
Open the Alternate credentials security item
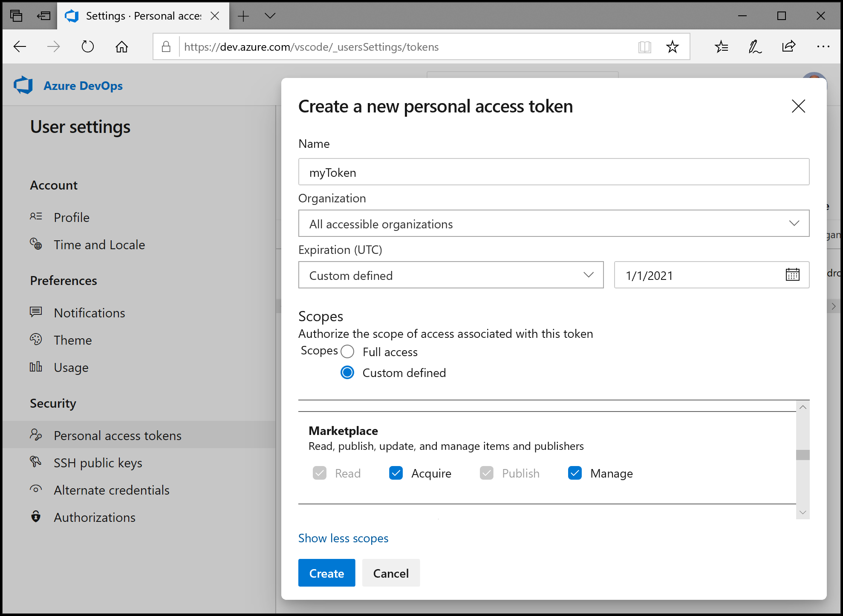pos(111,489)
